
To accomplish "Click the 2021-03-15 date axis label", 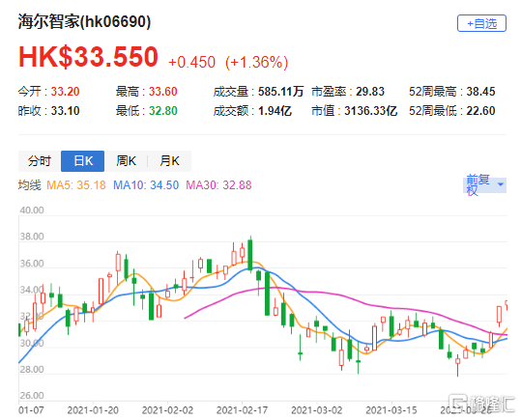I will tap(391, 410).
